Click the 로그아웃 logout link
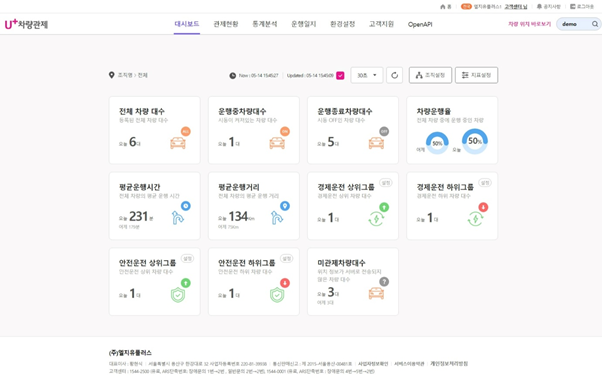The height and width of the screenshot is (386, 602). coord(582,7)
